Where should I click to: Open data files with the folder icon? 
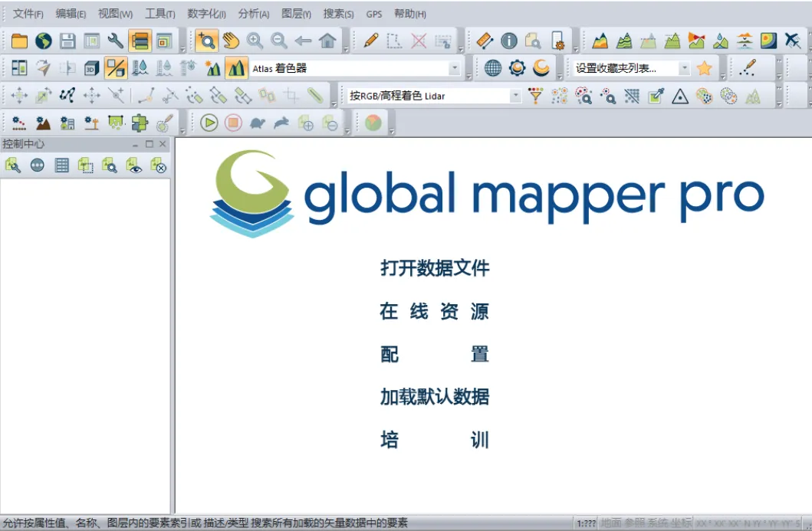pyautogui.click(x=19, y=41)
